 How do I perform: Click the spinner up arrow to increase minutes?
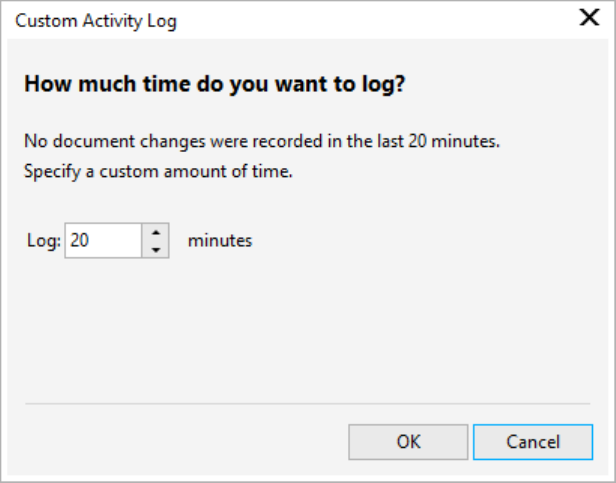tap(156, 232)
